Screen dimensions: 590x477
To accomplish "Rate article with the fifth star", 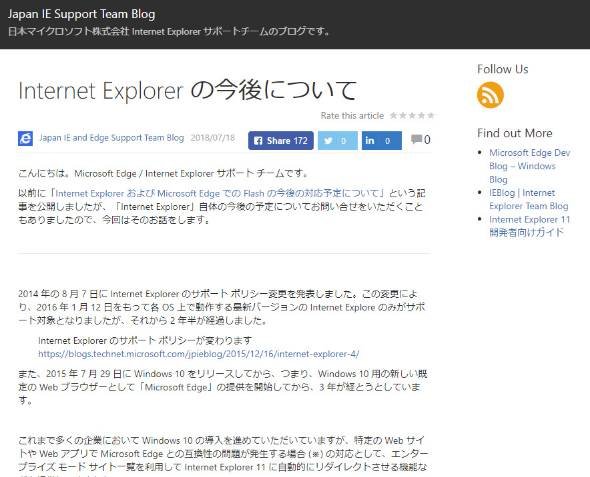I will click(431, 115).
